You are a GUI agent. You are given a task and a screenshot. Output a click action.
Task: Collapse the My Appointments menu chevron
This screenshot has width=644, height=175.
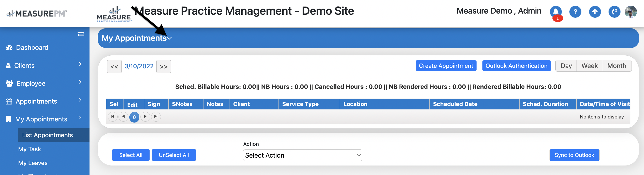pos(80,118)
